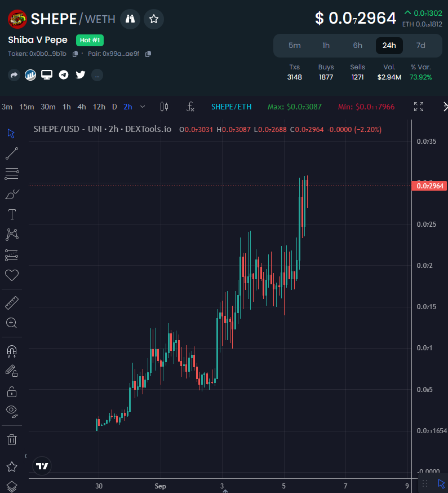Open the project website monitor icon
The height and width of the screenshot is (493, 448).
point(47,75)
